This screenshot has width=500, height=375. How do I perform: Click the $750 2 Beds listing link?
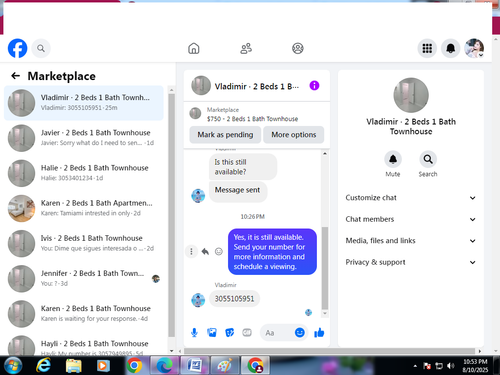click(x=252, y=119)
